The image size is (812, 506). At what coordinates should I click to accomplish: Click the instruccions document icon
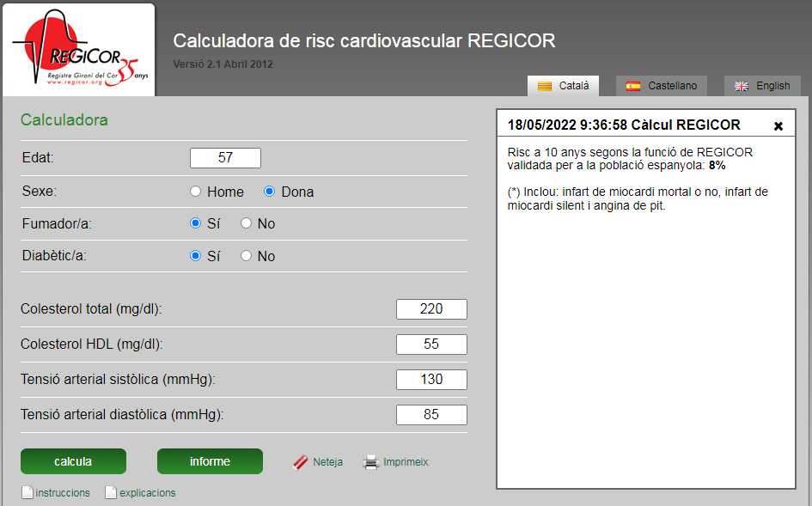[x=27, y=493]
